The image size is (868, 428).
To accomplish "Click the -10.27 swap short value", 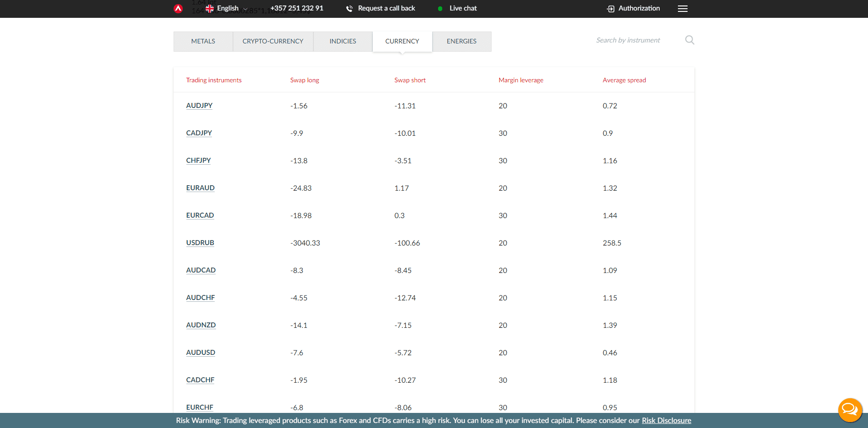I will [x=405, y=380].
